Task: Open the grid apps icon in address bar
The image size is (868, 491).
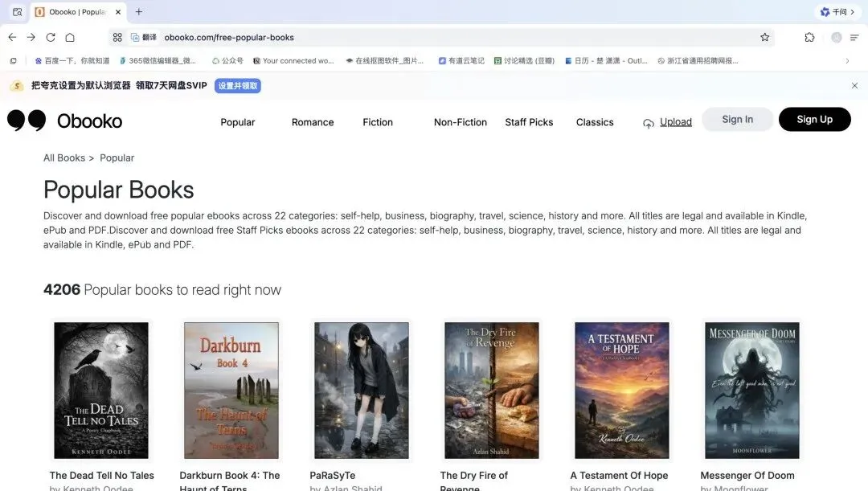Action: [117, 37]
